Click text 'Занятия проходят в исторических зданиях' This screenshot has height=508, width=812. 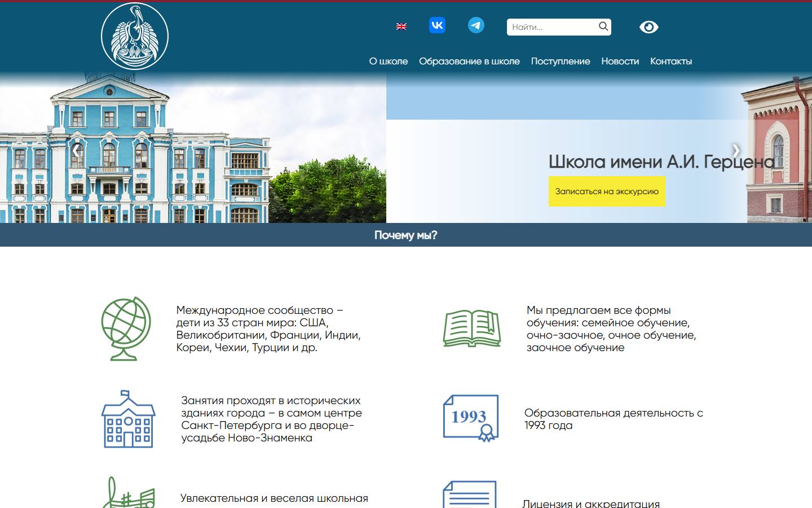272,419
